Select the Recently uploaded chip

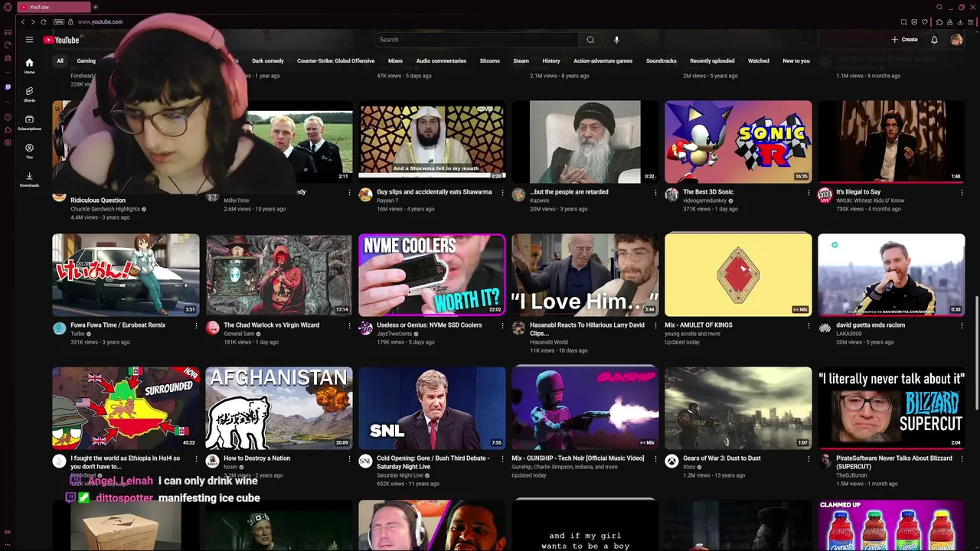click(712, 61)
